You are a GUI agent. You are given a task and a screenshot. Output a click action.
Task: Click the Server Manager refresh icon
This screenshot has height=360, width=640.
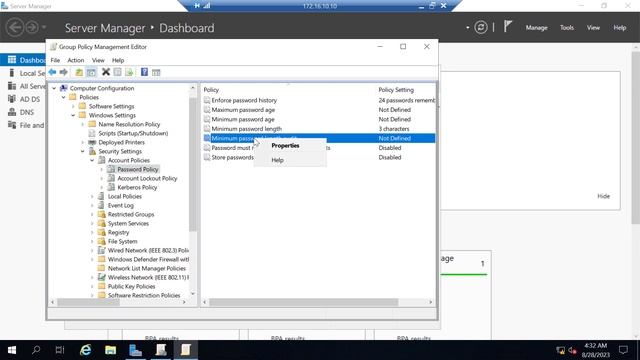click(x=481, y=27)
